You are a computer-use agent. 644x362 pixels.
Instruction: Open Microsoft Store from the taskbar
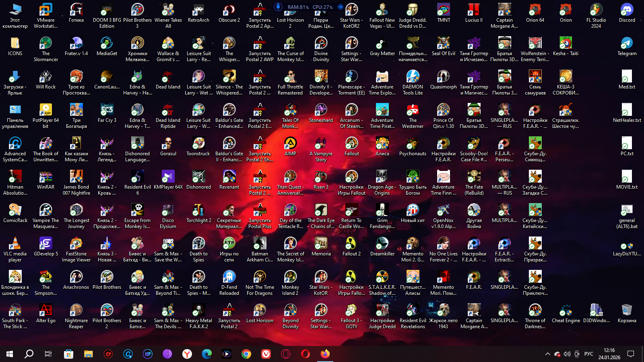click(x=68, y=354)
